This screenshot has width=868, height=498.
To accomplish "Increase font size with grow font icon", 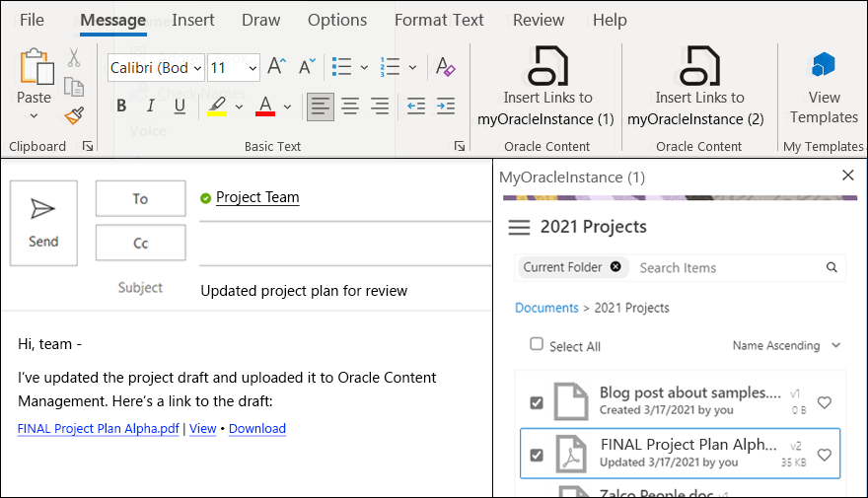I will click(276, 67).
